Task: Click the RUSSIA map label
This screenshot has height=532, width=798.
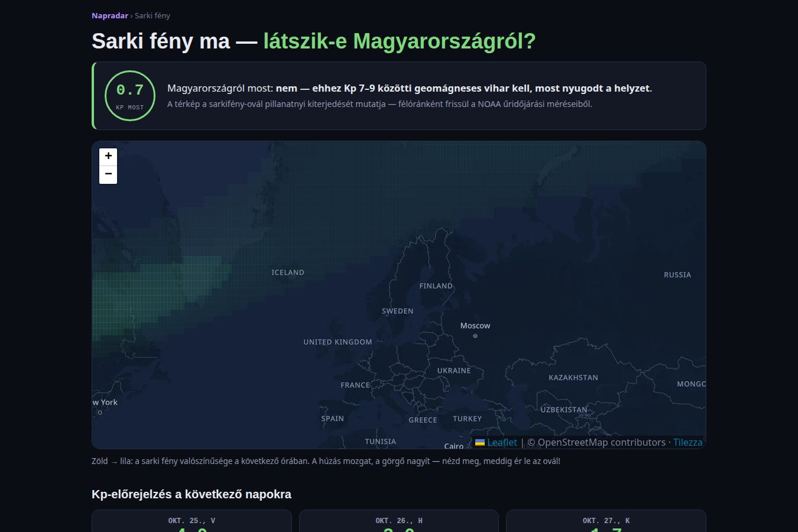Action: pos(677,274)
